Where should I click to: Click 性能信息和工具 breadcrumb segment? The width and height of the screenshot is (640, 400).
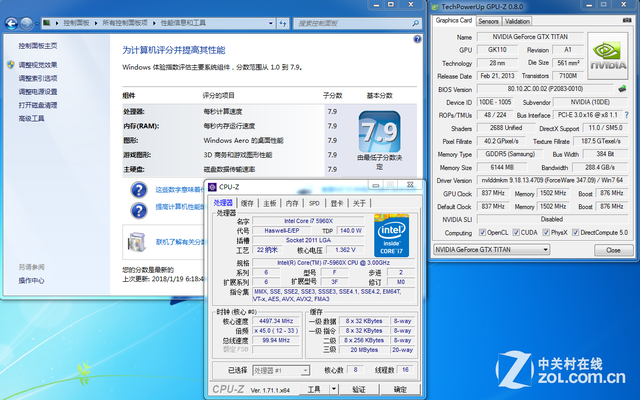(183, 23)
